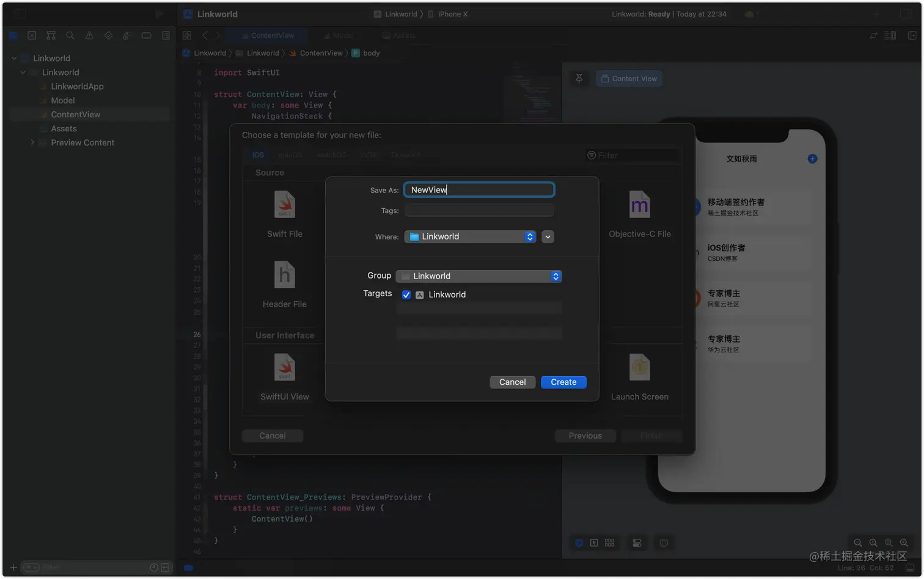Click the code review arrows icon
The height and width of the screenshot is (579, 924).
pos(873,35)
